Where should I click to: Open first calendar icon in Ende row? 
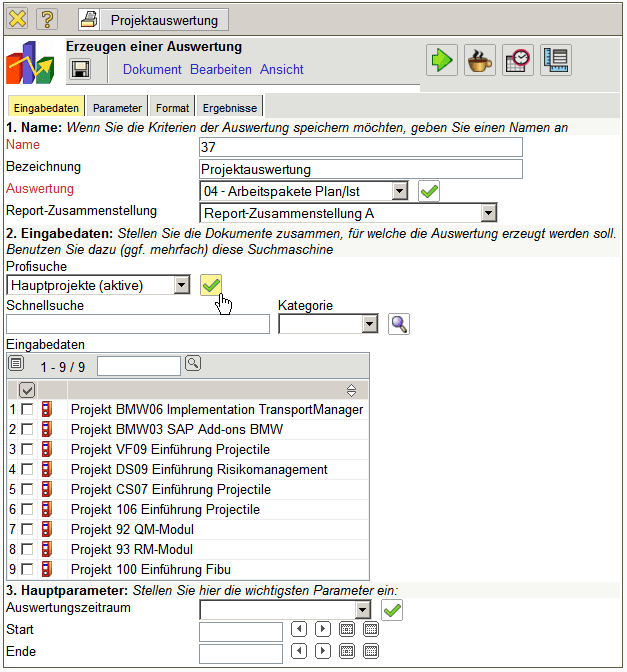click(x=347, y=651)
